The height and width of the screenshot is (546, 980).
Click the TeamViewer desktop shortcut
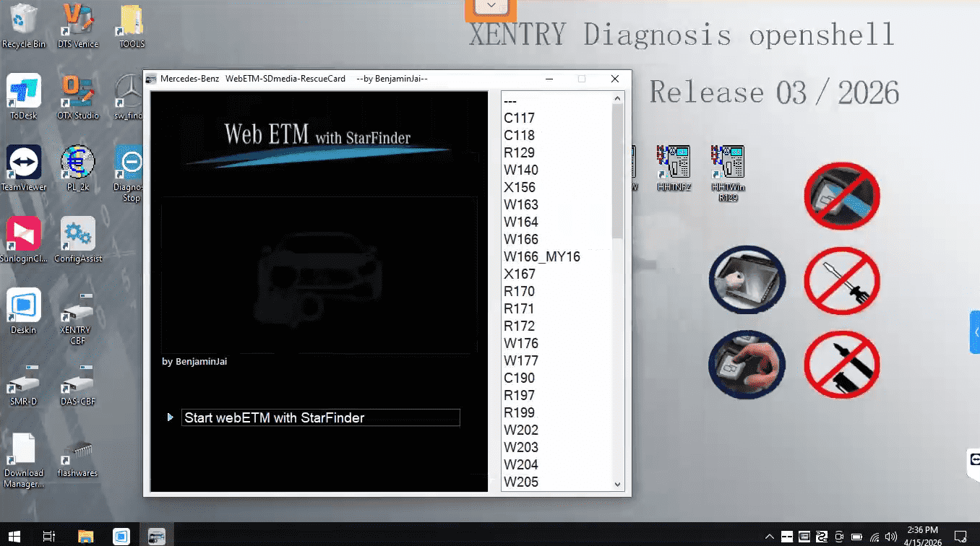24,168
